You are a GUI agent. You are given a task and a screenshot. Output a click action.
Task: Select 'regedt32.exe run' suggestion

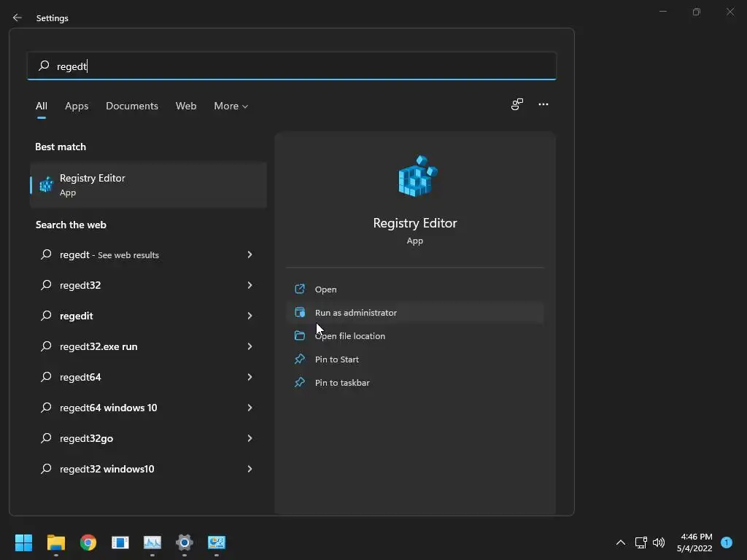[x=148, y=346]
